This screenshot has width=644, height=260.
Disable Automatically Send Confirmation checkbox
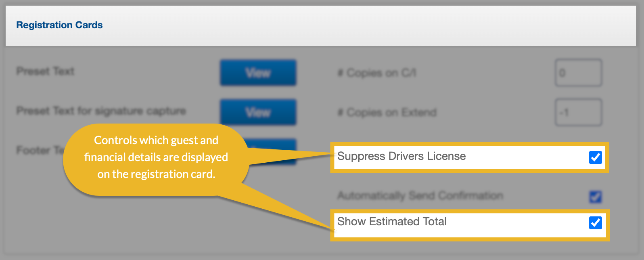(595, 197)
